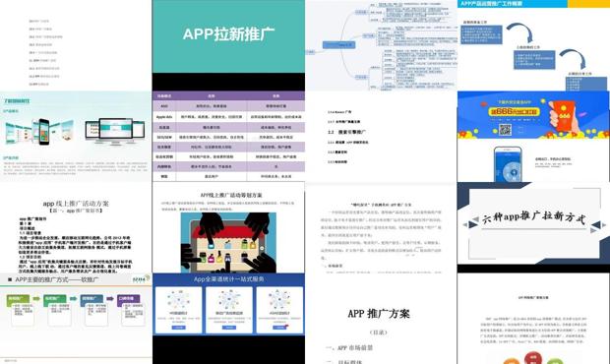Click the blue phone illustration below the 666 banner
610x364 pixels.
point(508,164)
